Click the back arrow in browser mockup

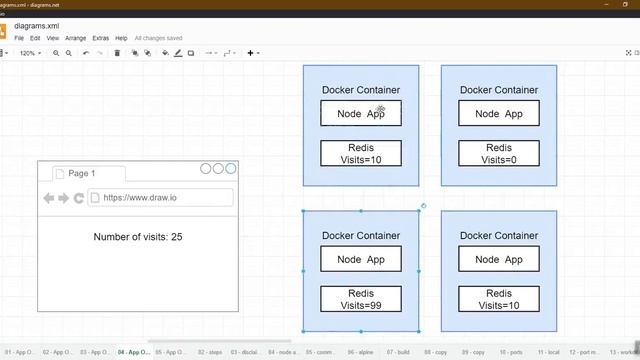coord(49,198)
